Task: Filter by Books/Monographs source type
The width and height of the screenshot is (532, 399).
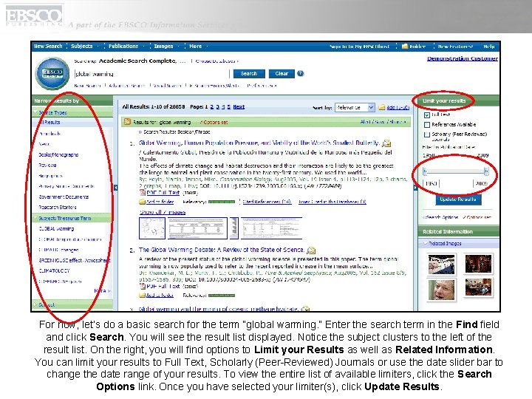Action: [x=58, y=154]
